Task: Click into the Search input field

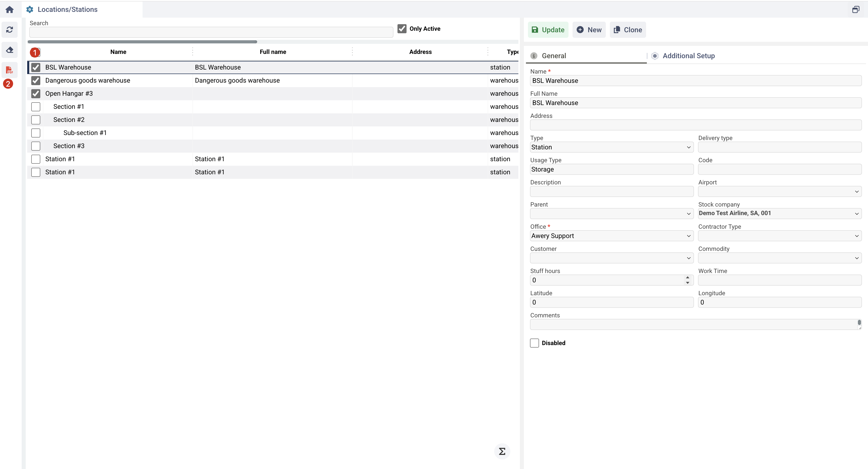Action: pyautogui.click(x=211, y=32)
